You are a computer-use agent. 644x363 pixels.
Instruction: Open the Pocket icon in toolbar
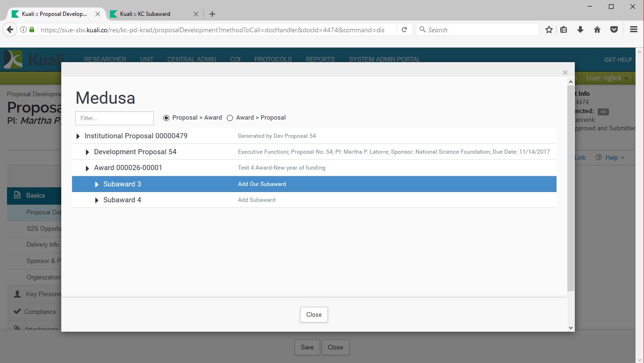point(614,30)
